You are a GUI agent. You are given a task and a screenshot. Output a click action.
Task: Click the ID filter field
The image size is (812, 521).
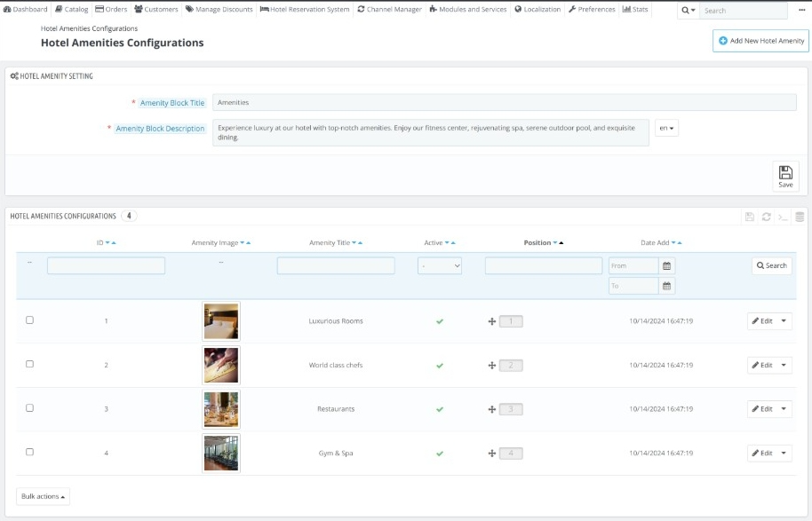point(106,265)
